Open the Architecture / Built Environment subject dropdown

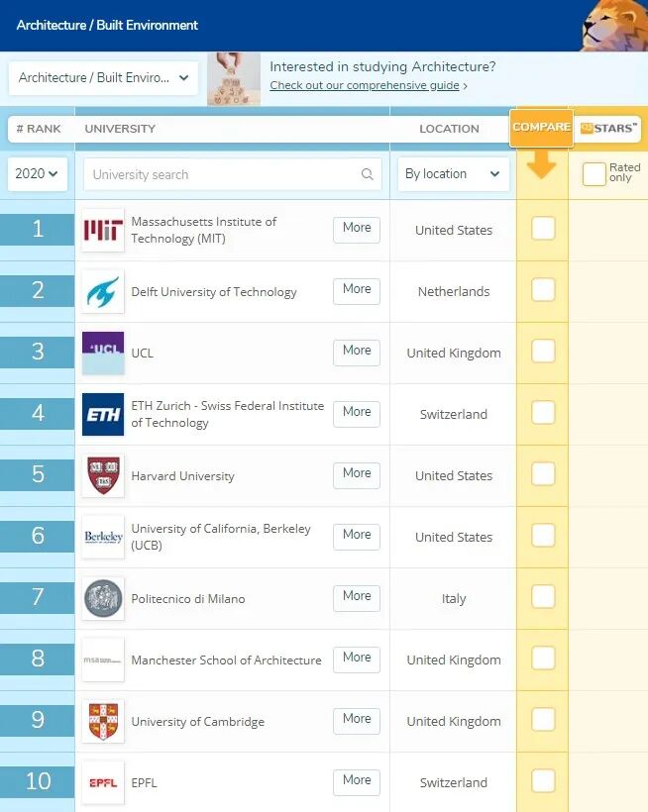click(103, 77)
